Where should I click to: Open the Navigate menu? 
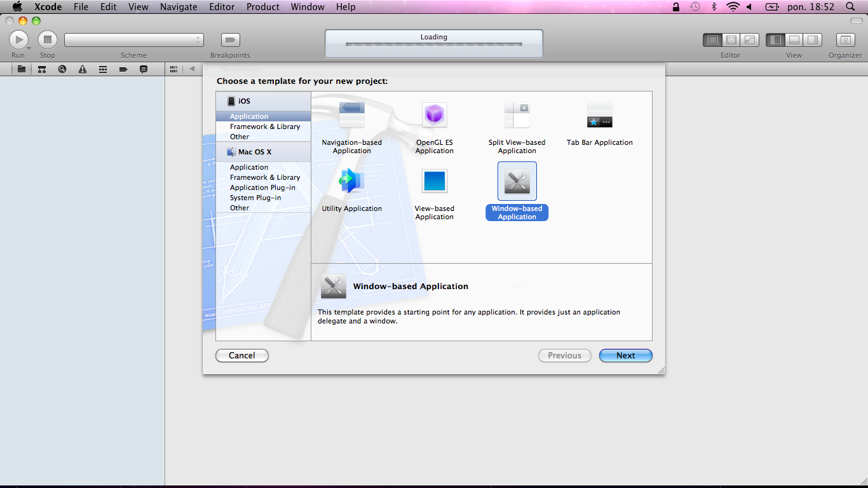[x=179, y=7]
